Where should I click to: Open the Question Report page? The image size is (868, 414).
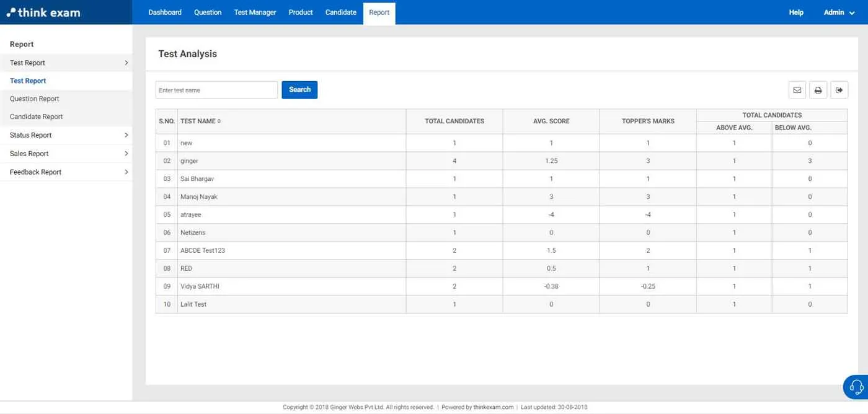click(x=34, y=99)
